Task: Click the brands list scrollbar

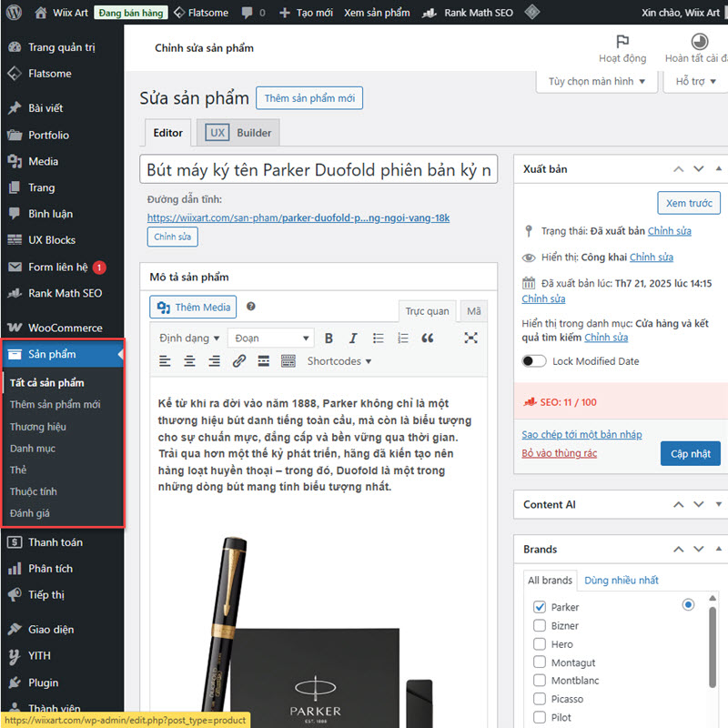Action: tap(713, 646)
